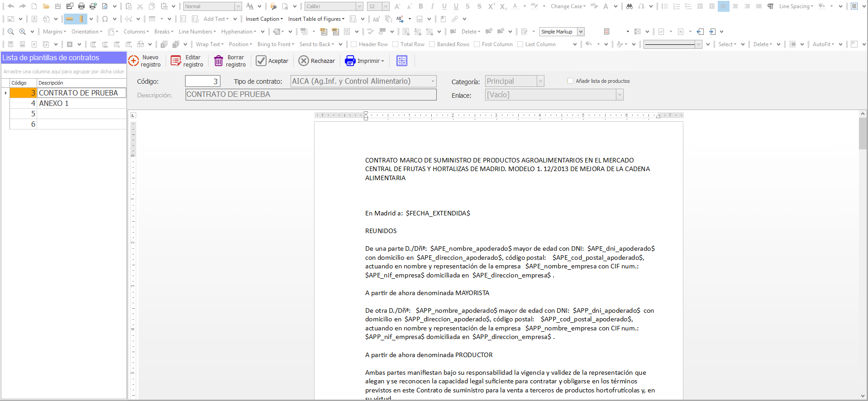
Task: Select the ANEXO 1 row in list
Action: [x=68, y=103]
